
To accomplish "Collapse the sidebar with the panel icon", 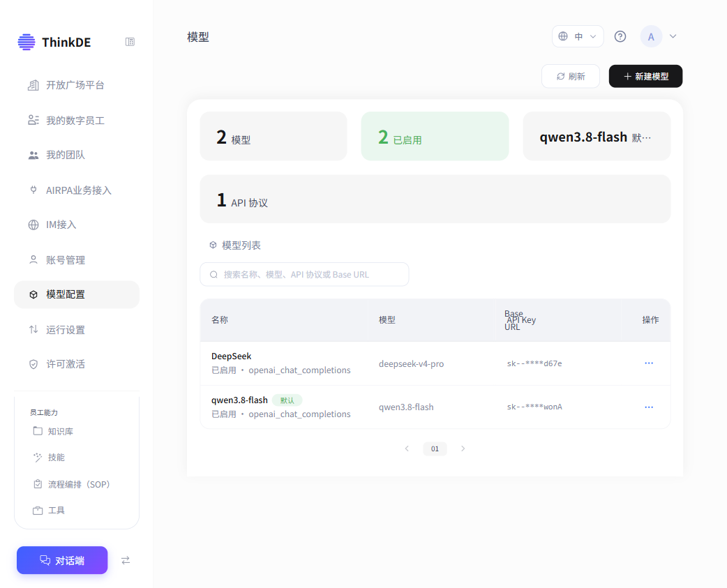I will (130, 42).
